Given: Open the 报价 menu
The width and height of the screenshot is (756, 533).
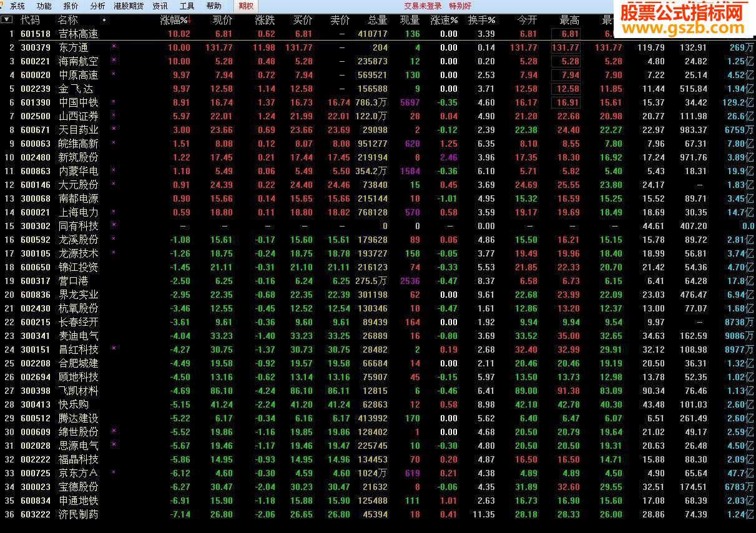Looking at the screenshot, I should point(71,6).
